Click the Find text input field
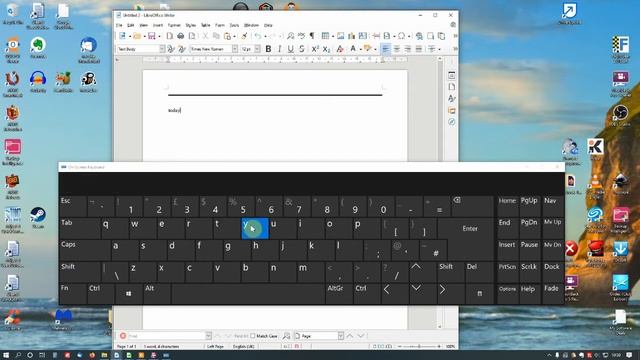The image size is (640, 360). pos(166,336)
